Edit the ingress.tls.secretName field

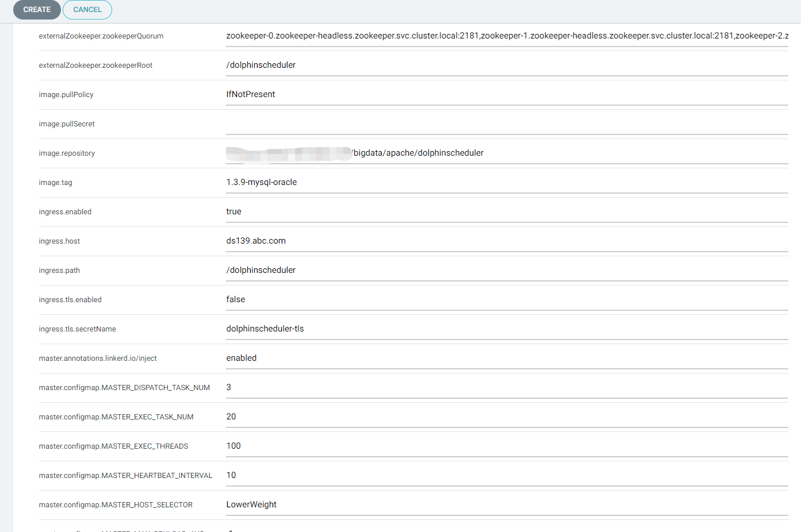tap(506, 329)
